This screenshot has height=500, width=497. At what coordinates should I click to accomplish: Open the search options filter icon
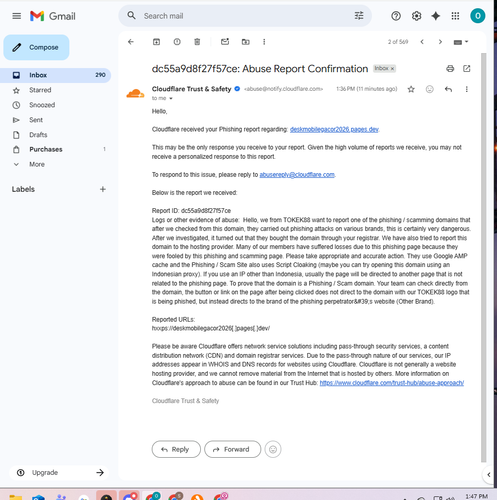click(x=359, y=16)
